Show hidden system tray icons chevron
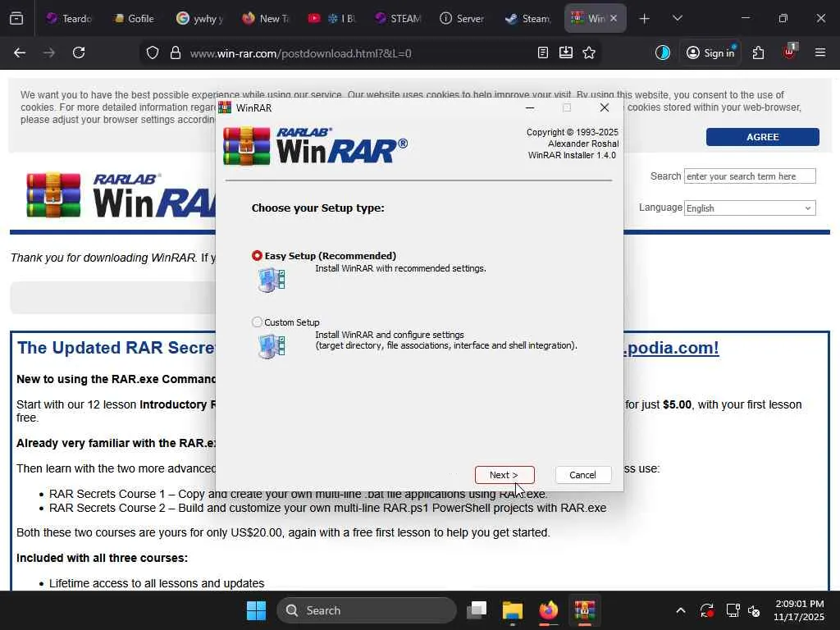 680,610
